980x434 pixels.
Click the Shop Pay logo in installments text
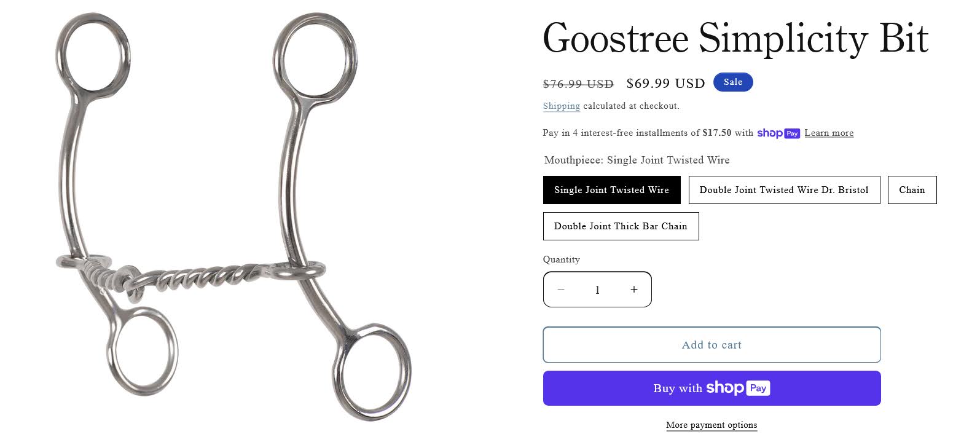pos(778,133)
